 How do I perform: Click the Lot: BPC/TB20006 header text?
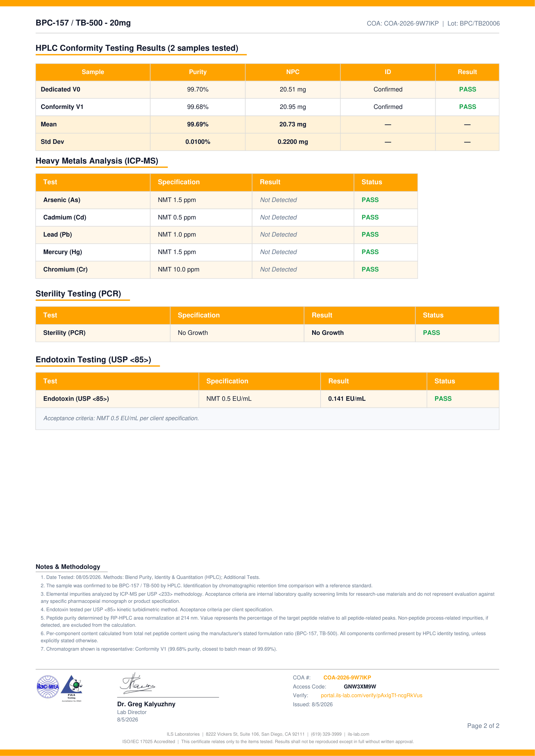[473, 23]
